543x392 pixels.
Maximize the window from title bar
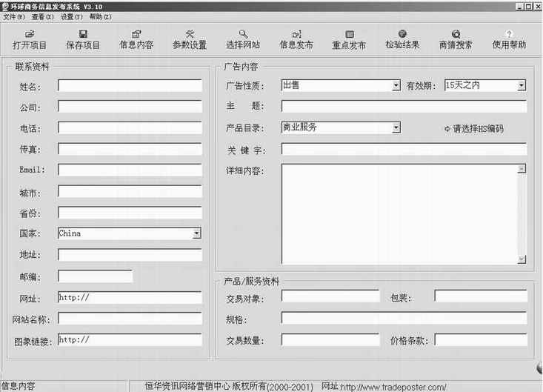[528, 6]
